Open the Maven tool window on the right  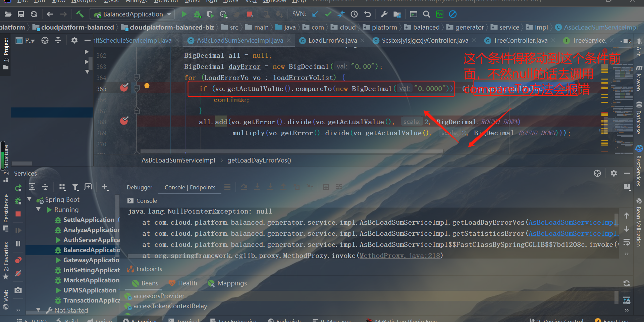pos(639,78)
